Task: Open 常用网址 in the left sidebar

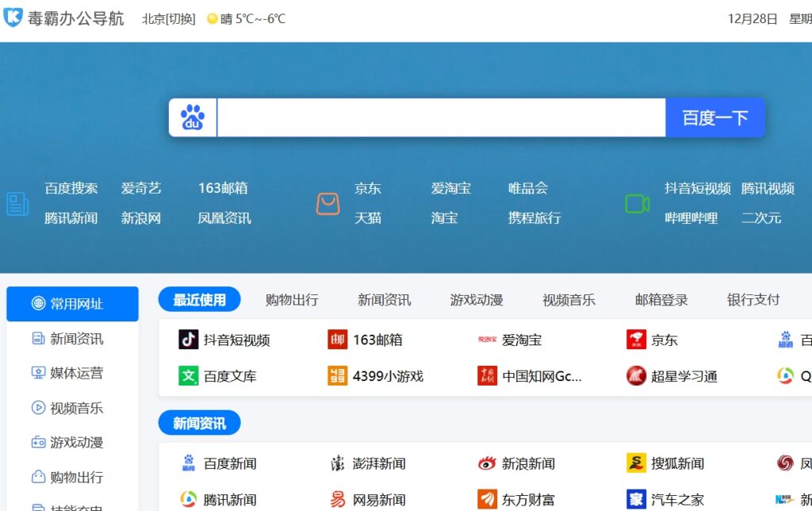Action: click(72, 304)
